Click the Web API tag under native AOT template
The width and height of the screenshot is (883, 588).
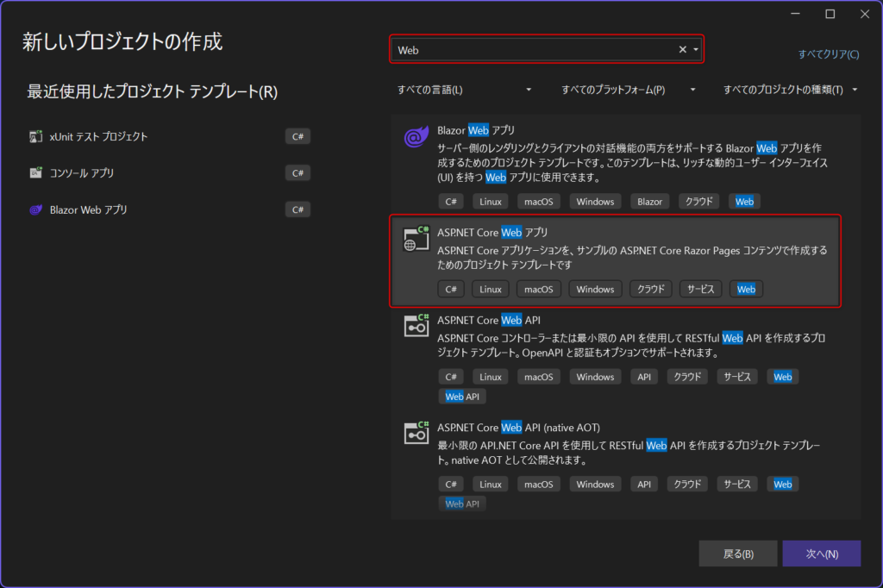point(462,504)
